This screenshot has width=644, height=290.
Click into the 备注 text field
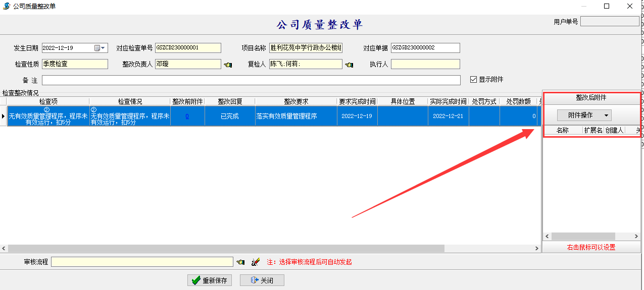tap(251, 80)
